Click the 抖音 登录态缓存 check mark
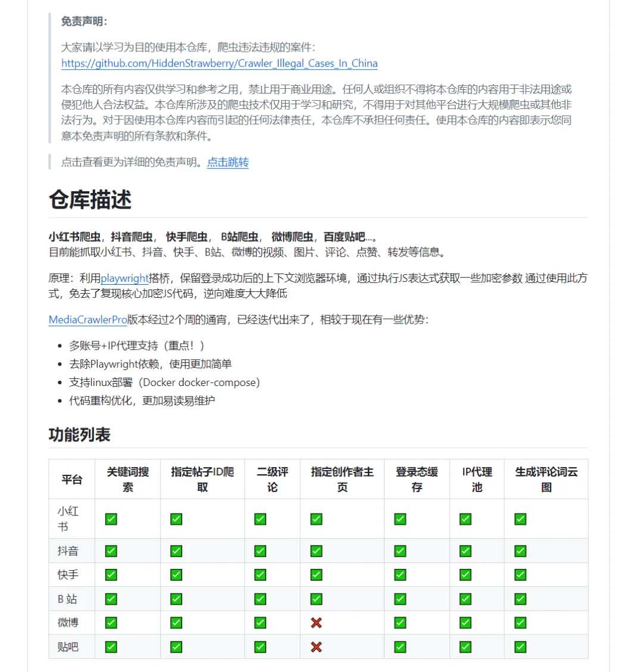The height and width of the screenshot is (672, 643). coord(400,550)
